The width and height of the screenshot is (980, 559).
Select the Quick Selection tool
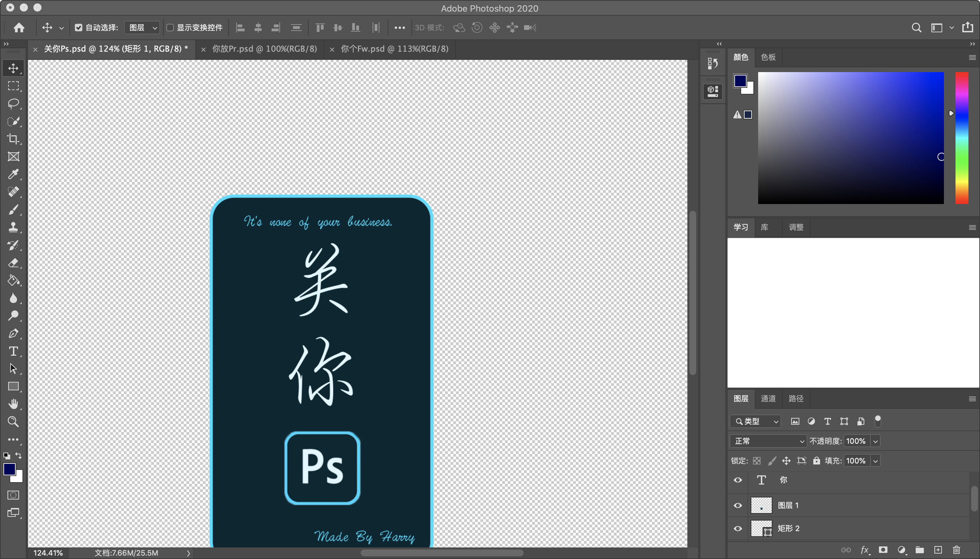[14, 121]
